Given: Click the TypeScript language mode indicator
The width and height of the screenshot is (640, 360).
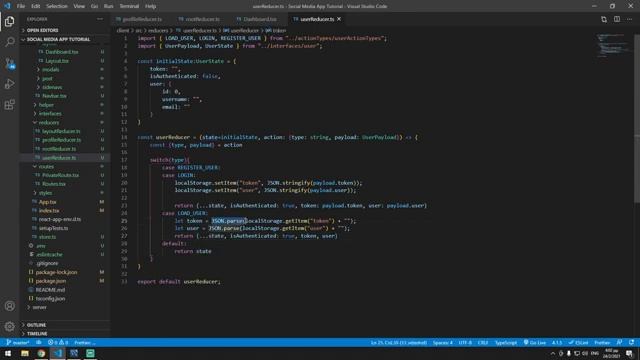Looking at the screenshot, I should pyautogui.click(x=506, y=342).
